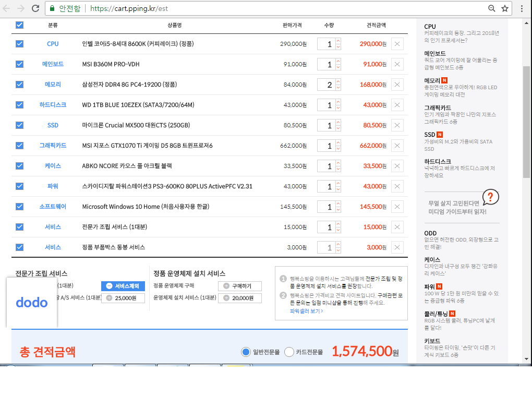Increase quantity of MSI B360M motherboard

click(x=338, y=62)
